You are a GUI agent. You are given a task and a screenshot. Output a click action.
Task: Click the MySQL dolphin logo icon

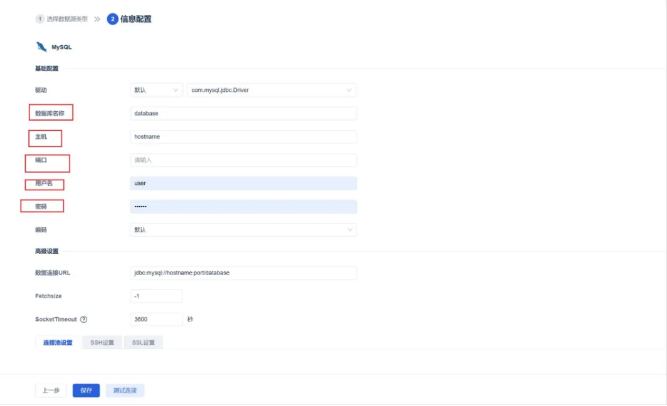click(40, 46)
